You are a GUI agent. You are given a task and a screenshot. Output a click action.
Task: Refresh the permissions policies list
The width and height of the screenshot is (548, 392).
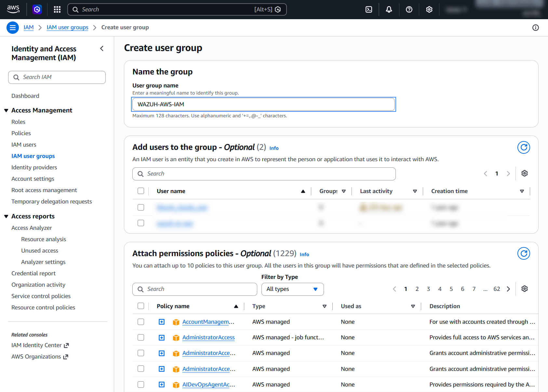[524, 253]
